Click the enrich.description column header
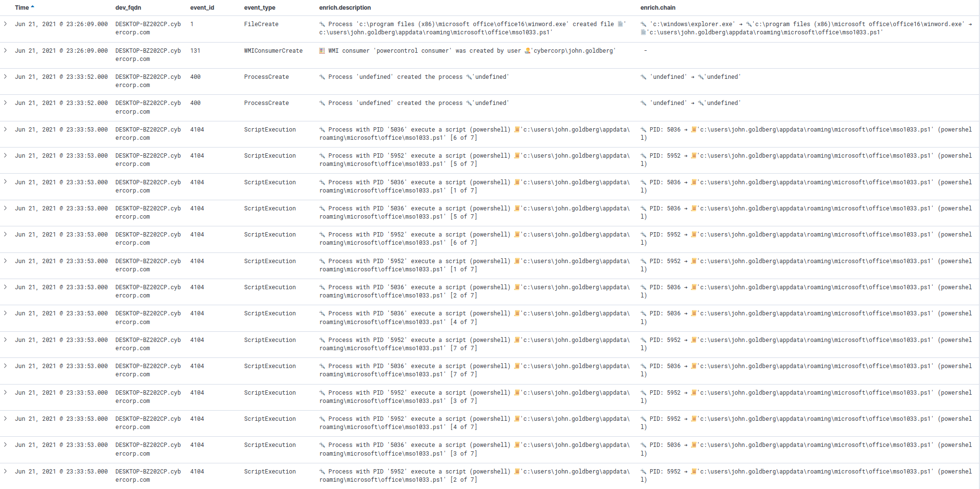 pyautogui.click(x=345, y=8)
